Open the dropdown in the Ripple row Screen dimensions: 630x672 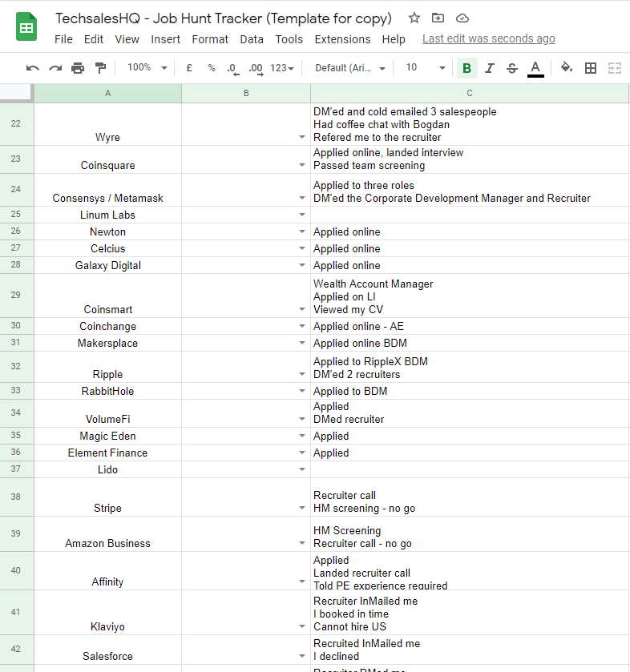[x=302, y=374]
